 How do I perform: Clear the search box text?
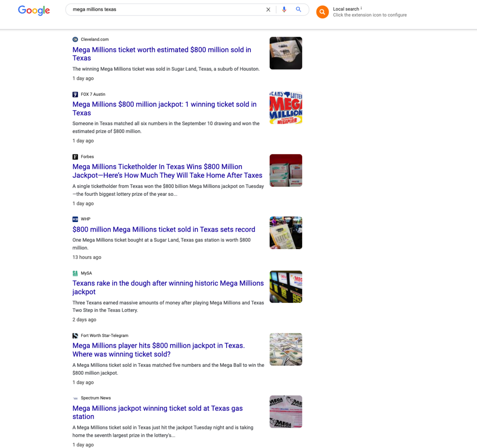coord(268,10)
